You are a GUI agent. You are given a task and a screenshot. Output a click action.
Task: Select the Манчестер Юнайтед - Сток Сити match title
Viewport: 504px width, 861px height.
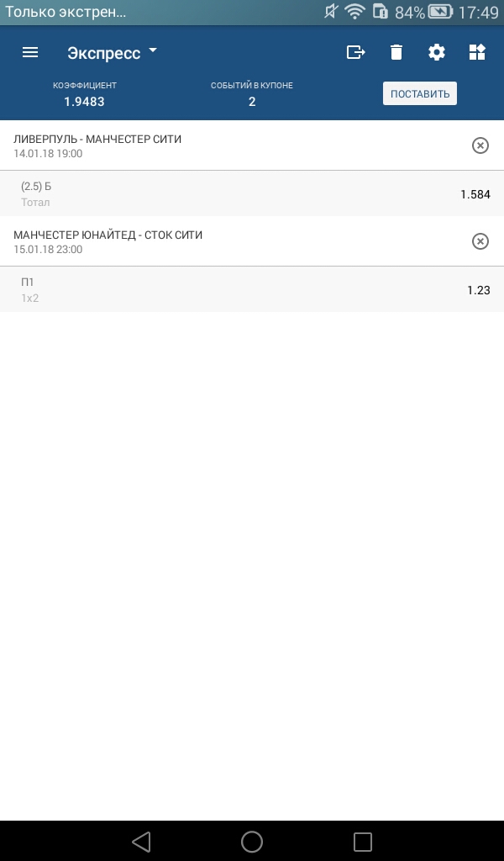108,235
